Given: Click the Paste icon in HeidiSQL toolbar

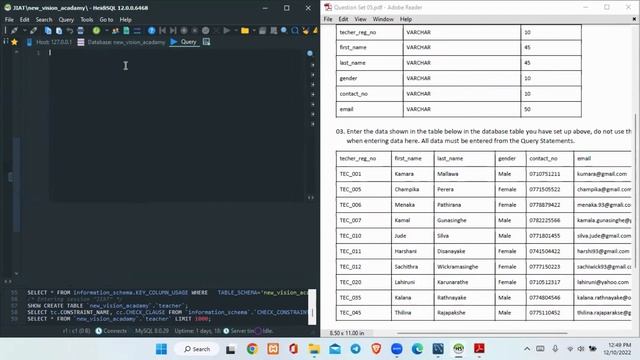Looking at the screenshot, I should (59, 31).
